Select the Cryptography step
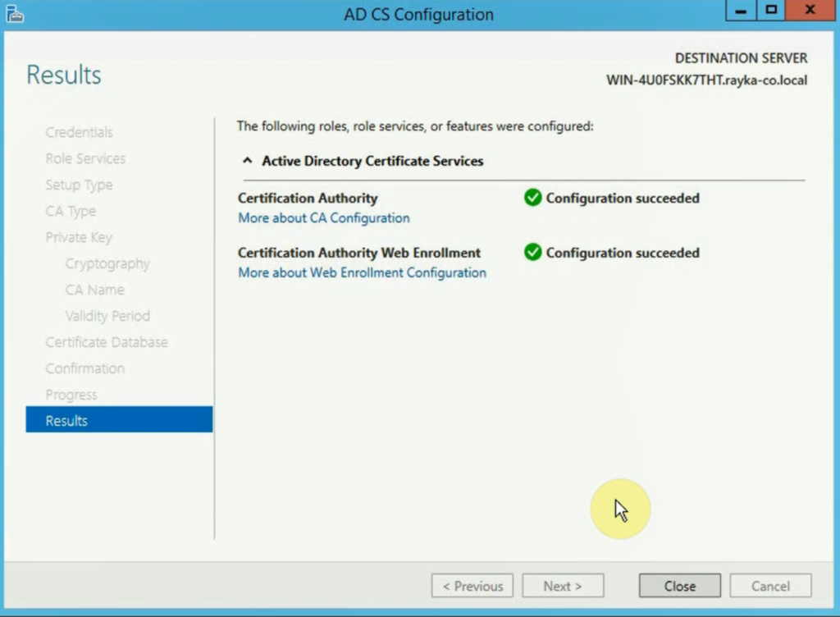Viewport: 840px width, 617px height. (107, 263)
